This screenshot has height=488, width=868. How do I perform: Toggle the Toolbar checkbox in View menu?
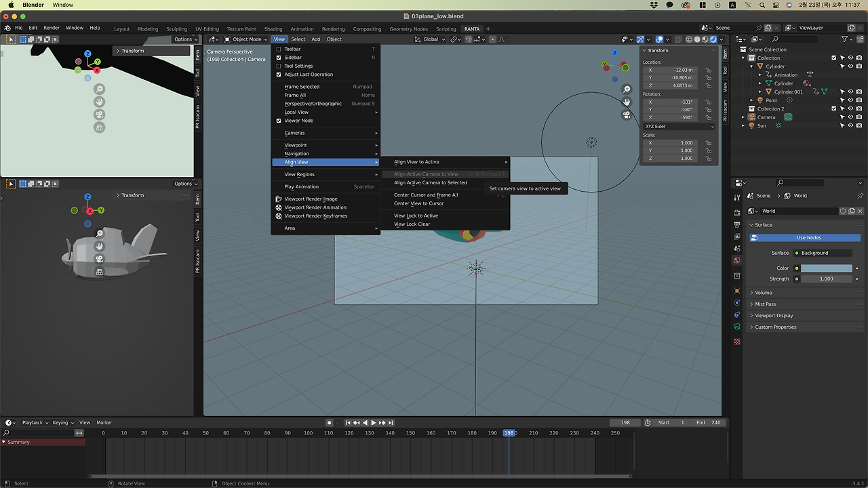[x=279, y=49]
